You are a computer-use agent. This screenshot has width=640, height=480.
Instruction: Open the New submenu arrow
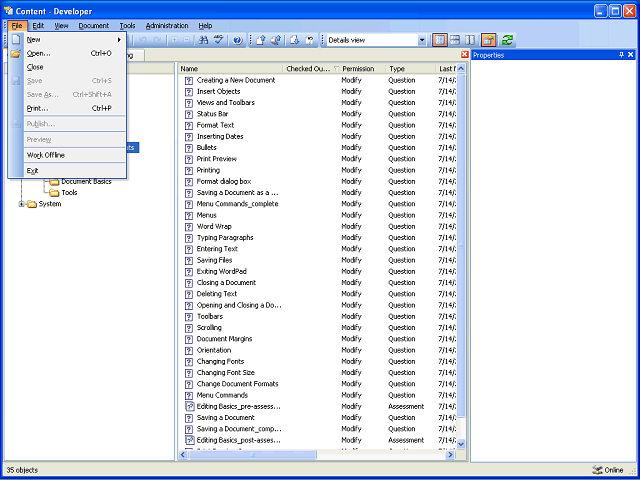(x=119, y=40)
